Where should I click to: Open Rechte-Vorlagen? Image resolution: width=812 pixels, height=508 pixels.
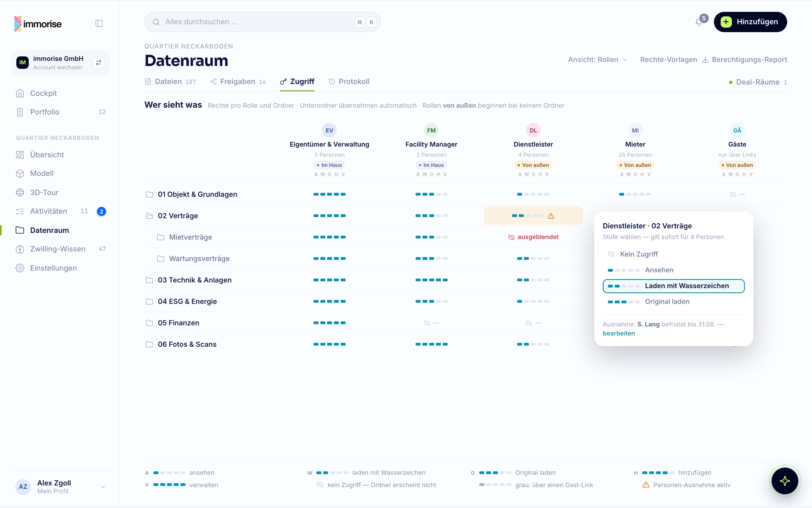(668, 60)
